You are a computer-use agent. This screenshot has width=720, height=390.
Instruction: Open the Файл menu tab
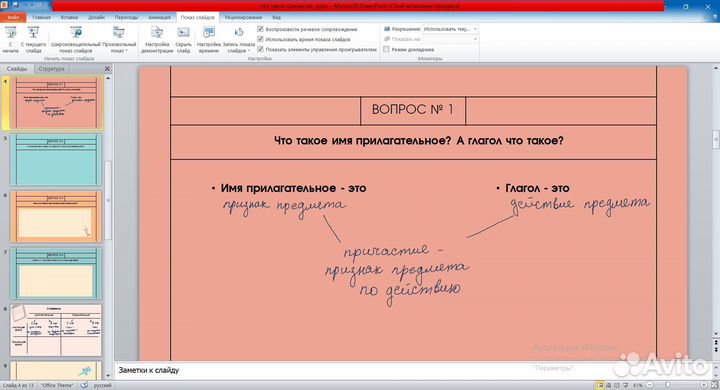[13, 17]
